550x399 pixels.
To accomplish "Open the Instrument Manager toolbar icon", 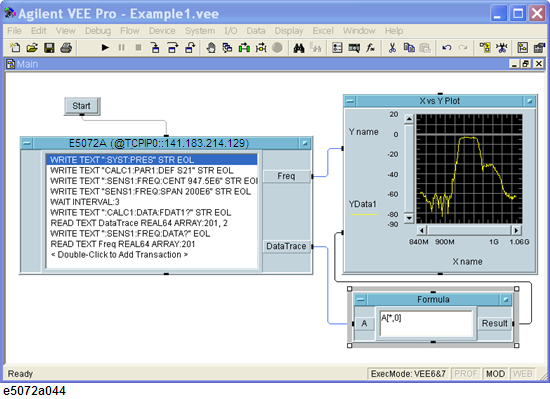I will coord(354,48).
